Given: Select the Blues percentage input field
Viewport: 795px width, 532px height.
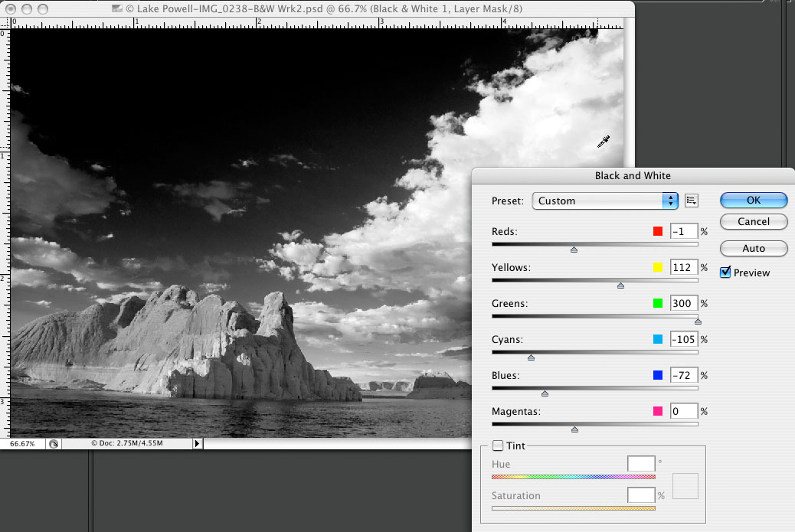Looking at the screenshot, I should click(x=682, y=374).
